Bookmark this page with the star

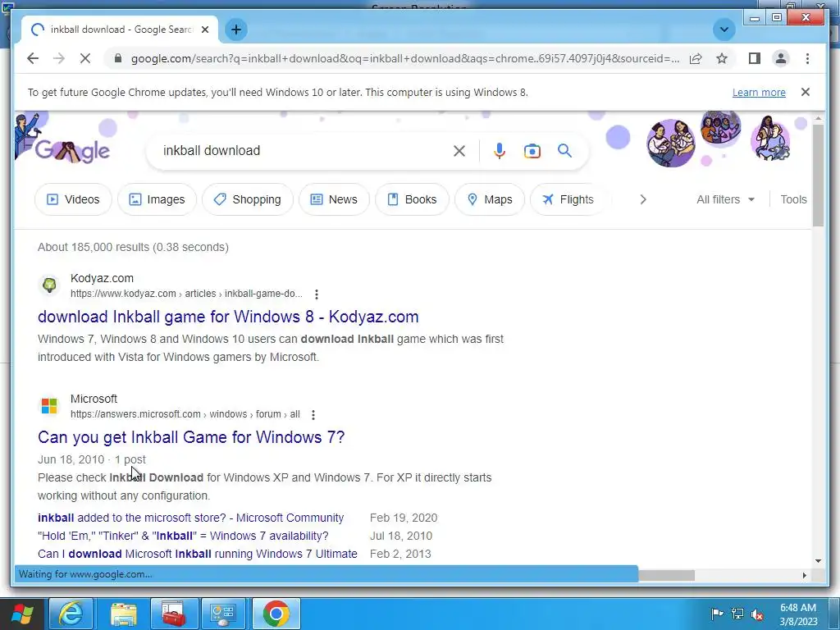[722, 58]
